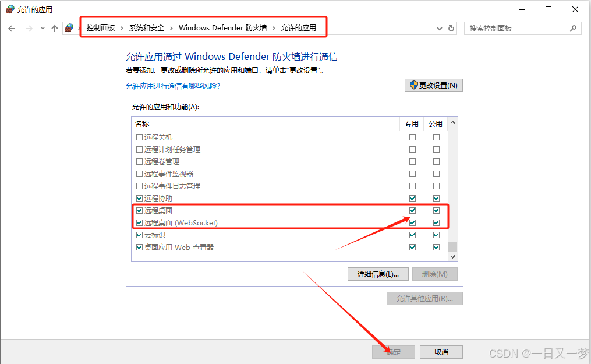Click the 允许其他应用(R)... button
Viewport: 591px width, 364px height.
[424, 298]
